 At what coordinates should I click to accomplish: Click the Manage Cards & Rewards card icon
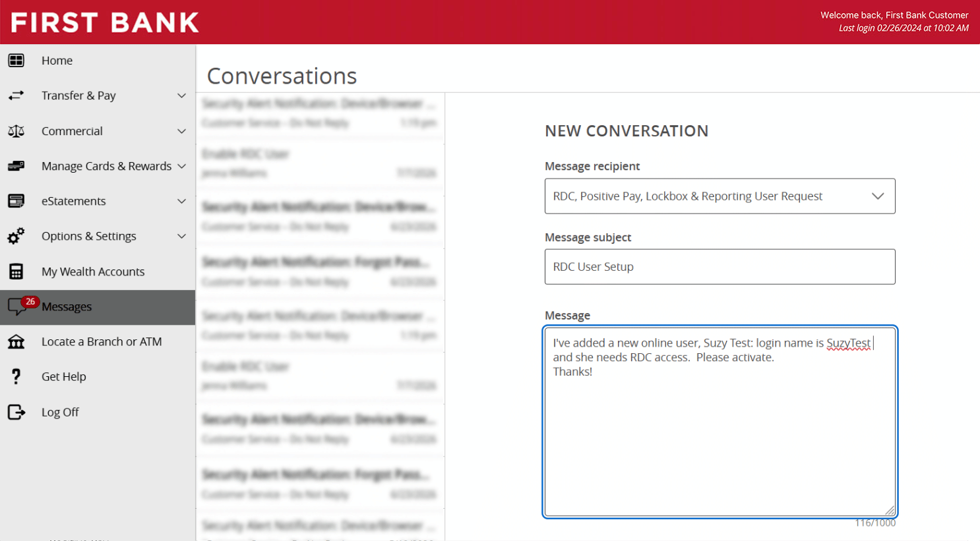click(x=16, y=166)
